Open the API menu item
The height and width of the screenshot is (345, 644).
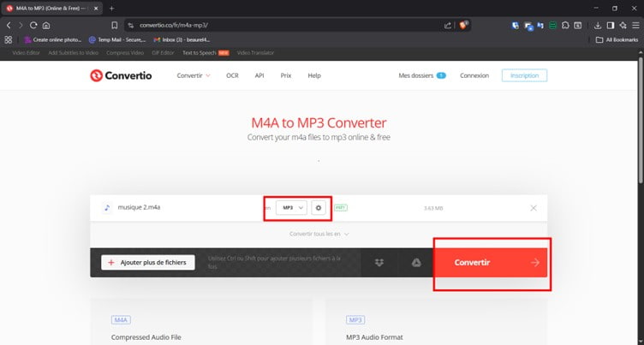(259, 75)
